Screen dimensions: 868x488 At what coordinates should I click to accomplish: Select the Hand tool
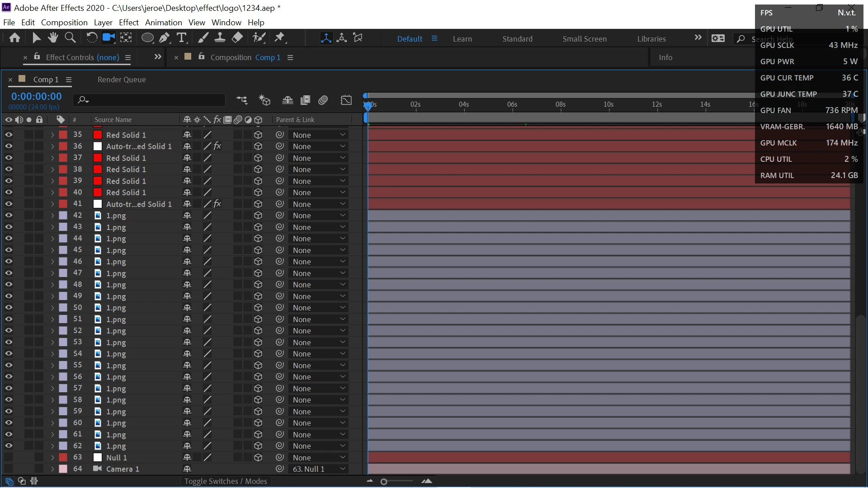pos(53,38)
